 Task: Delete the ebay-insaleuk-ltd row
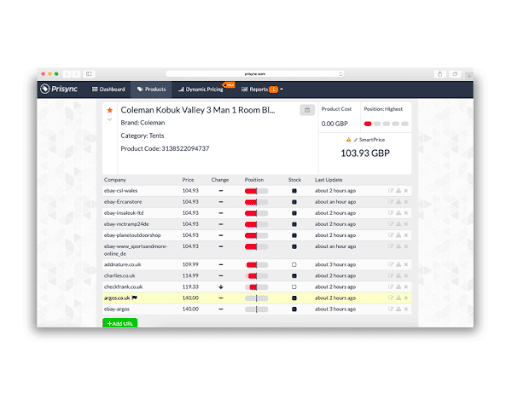click(x=406, y=213)
